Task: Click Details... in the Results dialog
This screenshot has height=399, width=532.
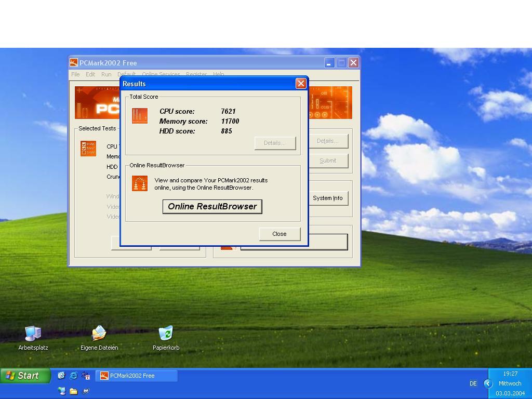Action: tap(275, 143)
